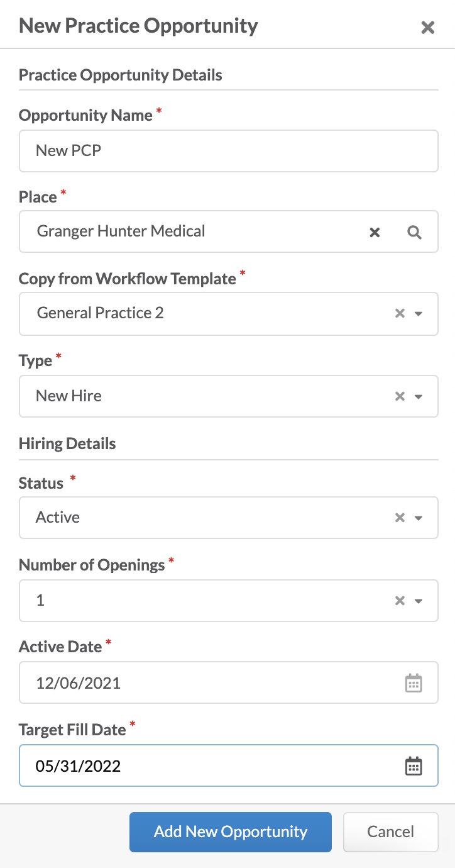
Task: Clear the New Hire type selection
Action: point(400,396)
